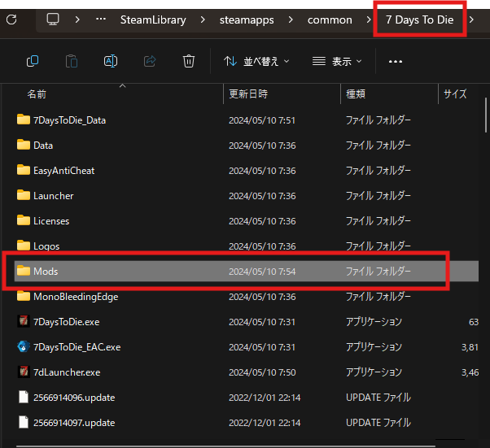Navigate to common in the breadcrumb

(330, 20)
